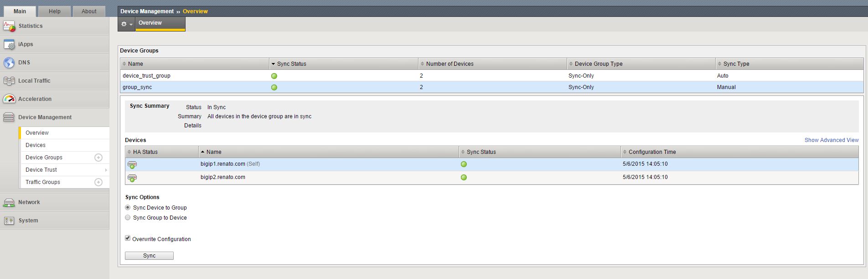The height and width of the screenshot is (279, 868).
Task: Expand the Device Trust submenu arrow
Action: (106, 170)
